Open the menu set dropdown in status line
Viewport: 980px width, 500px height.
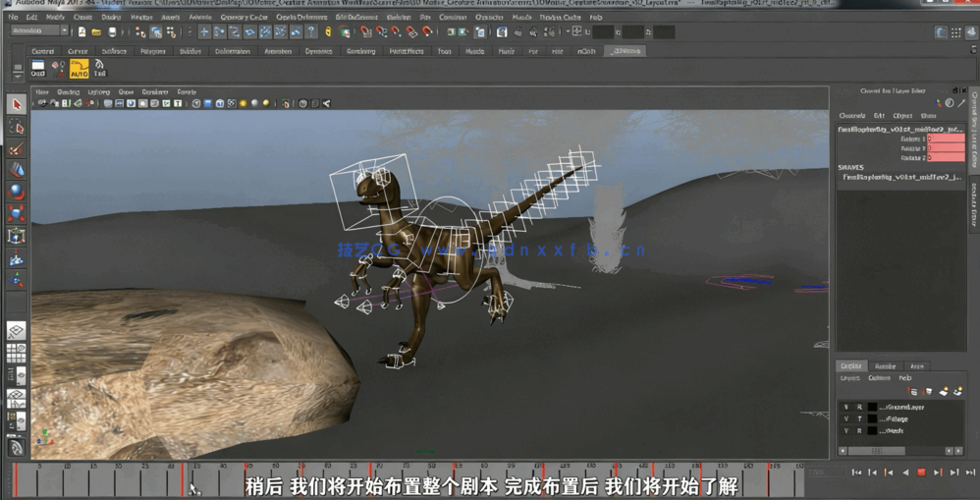coord(65,31)
